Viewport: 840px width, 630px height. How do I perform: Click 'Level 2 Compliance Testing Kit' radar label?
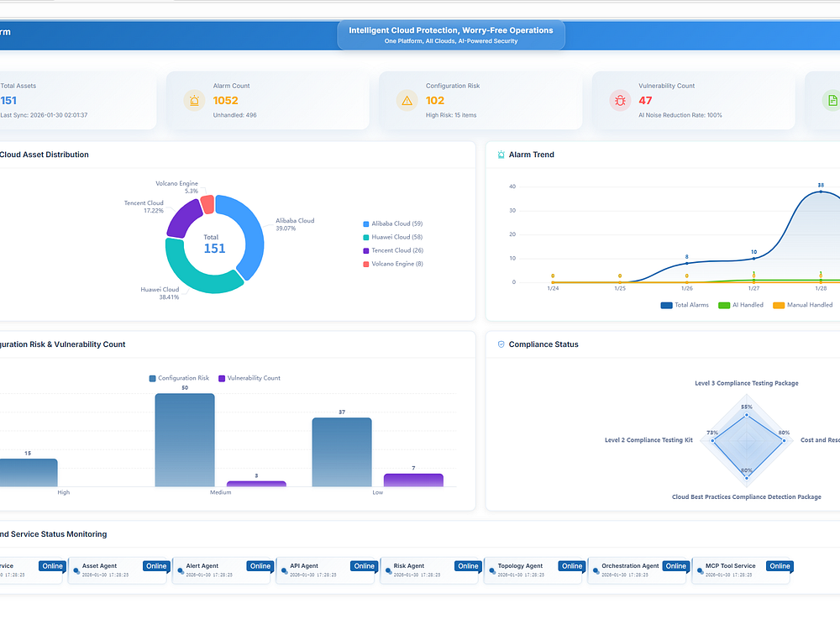click(648, 440)
